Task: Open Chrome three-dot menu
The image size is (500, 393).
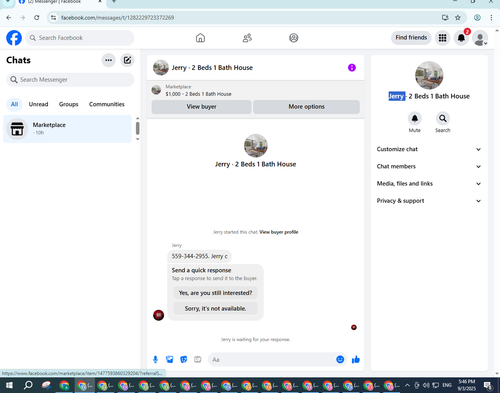Action: tap(491, 18)
